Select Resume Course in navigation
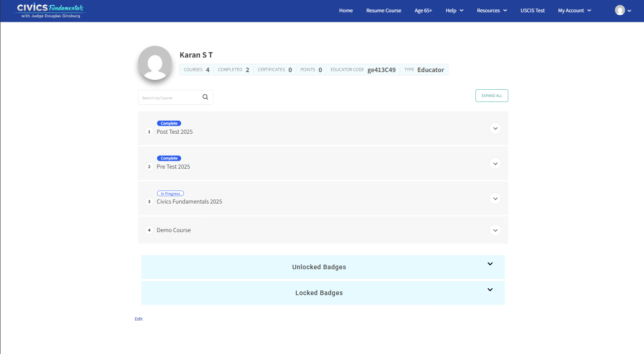This screenshot has height=354, width=644. [384, 10]
